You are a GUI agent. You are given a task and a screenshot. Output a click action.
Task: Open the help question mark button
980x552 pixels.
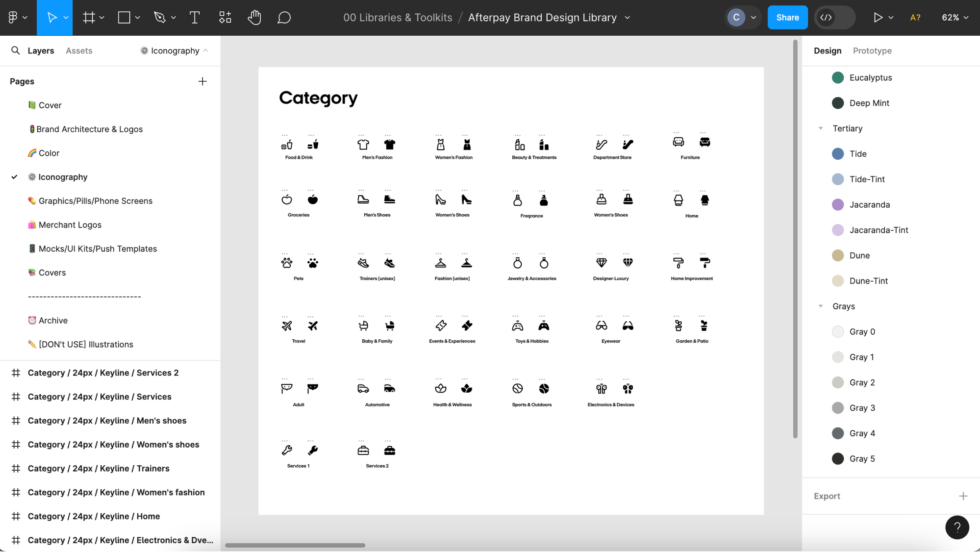point(957,527)
